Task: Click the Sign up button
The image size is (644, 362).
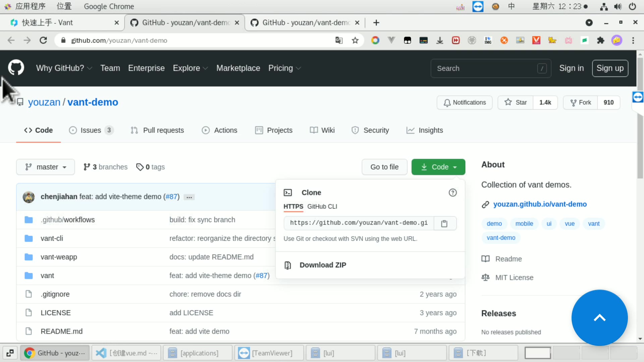Action: tap(610, 68)
